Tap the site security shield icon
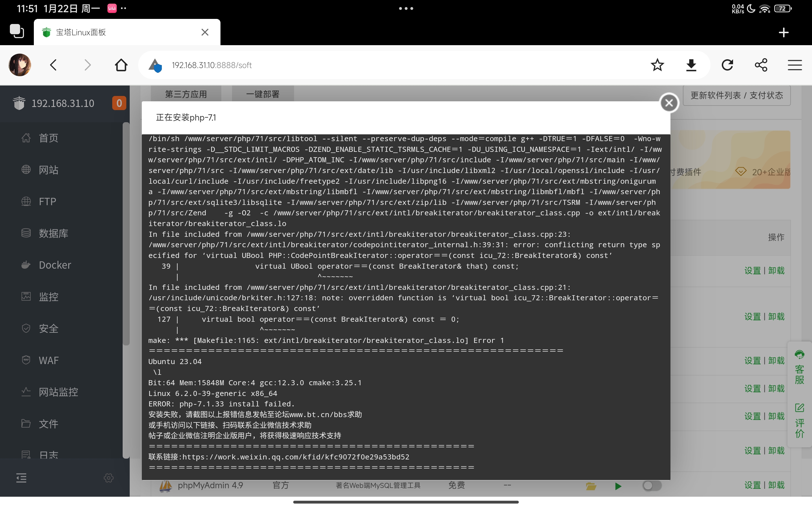The image size is (812, 508). 155,65
